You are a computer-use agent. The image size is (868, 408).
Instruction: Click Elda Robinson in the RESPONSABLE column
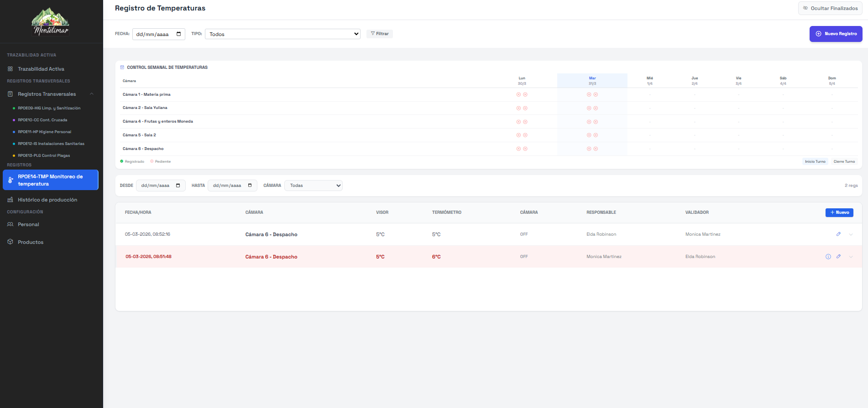click(601, 234)
